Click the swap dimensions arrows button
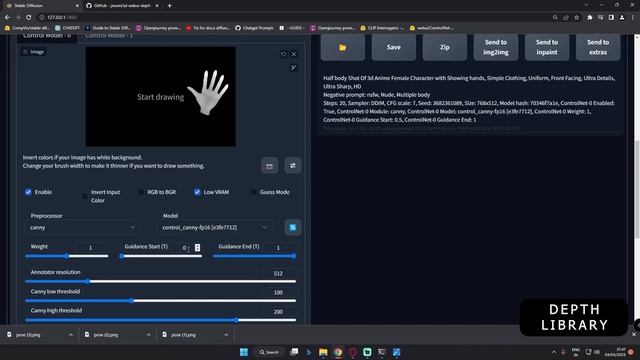 (x=293, y=166)
